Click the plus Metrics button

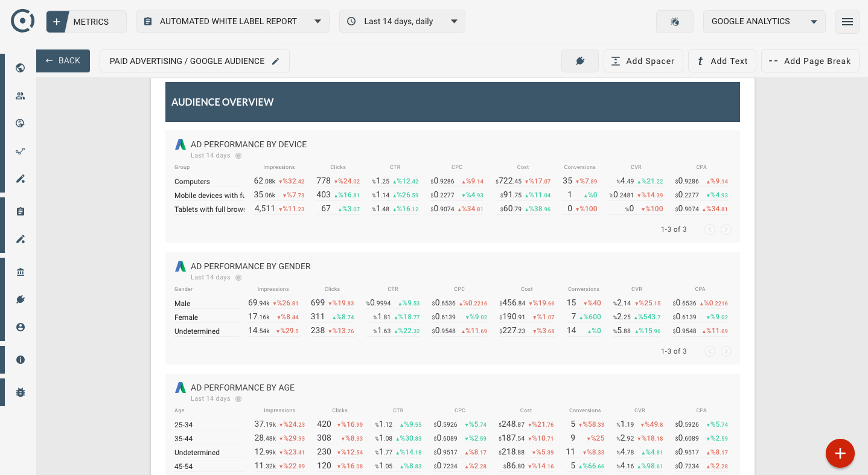86,22
